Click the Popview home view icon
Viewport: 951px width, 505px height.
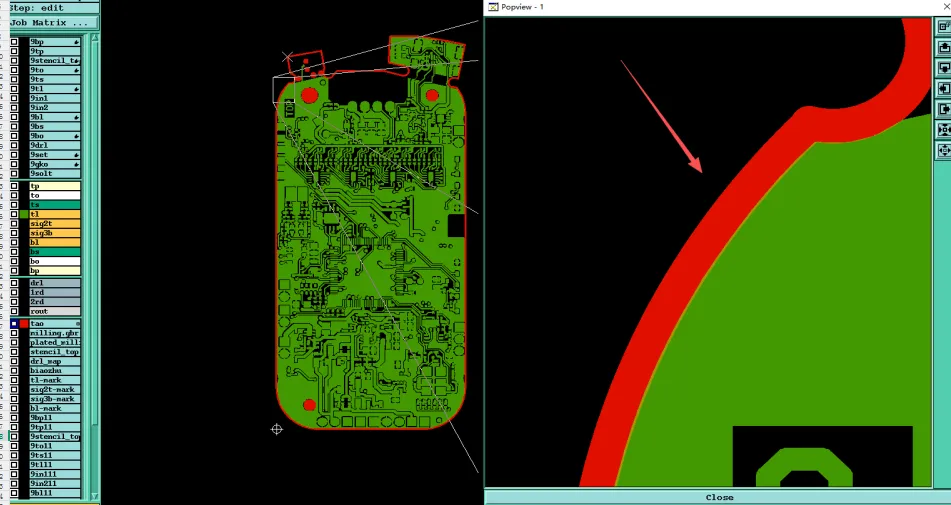click(944, 26)
